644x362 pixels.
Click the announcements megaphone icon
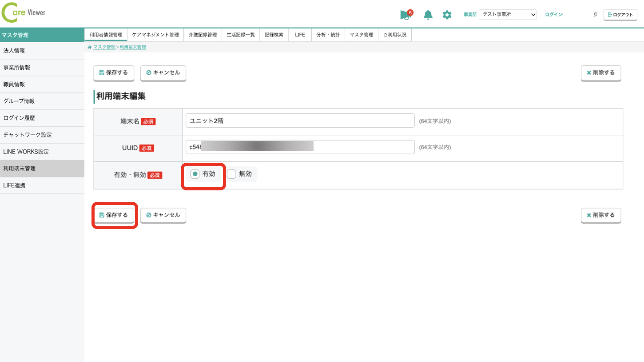tap(405, 15)
